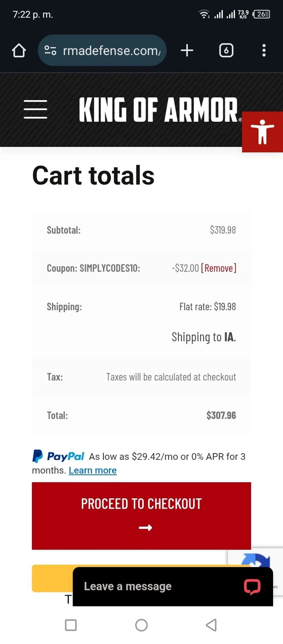Tap the browser home icon
Image resolution: width=283 pixels, height=644 pixels.
tap(19, 51)
